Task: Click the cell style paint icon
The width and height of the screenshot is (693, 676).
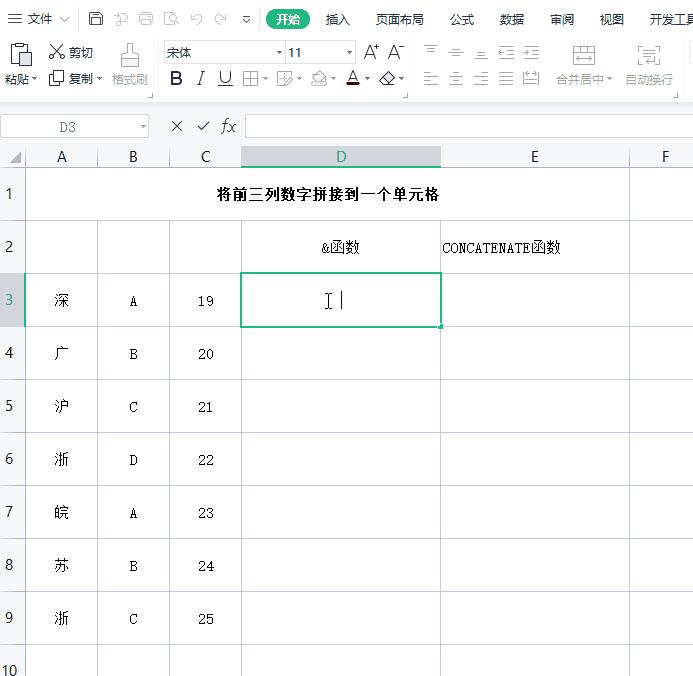Action: click(x=284, y=79)
